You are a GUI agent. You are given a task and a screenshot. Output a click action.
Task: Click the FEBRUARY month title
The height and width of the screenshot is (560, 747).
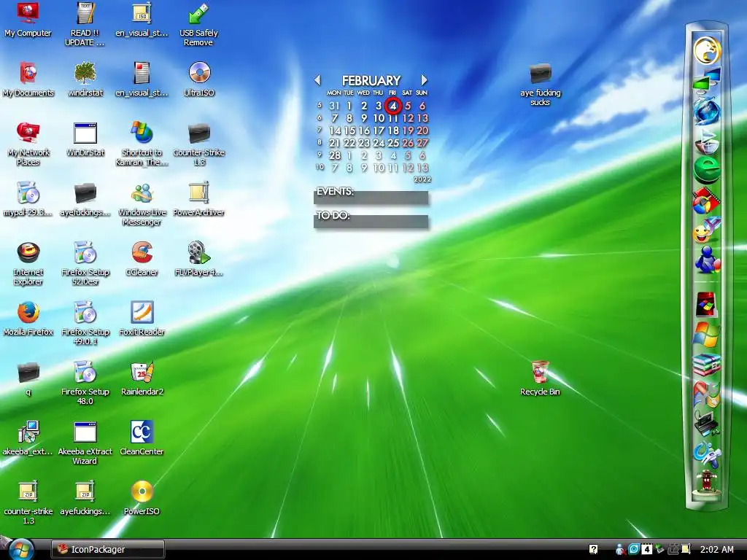(371, 80)
